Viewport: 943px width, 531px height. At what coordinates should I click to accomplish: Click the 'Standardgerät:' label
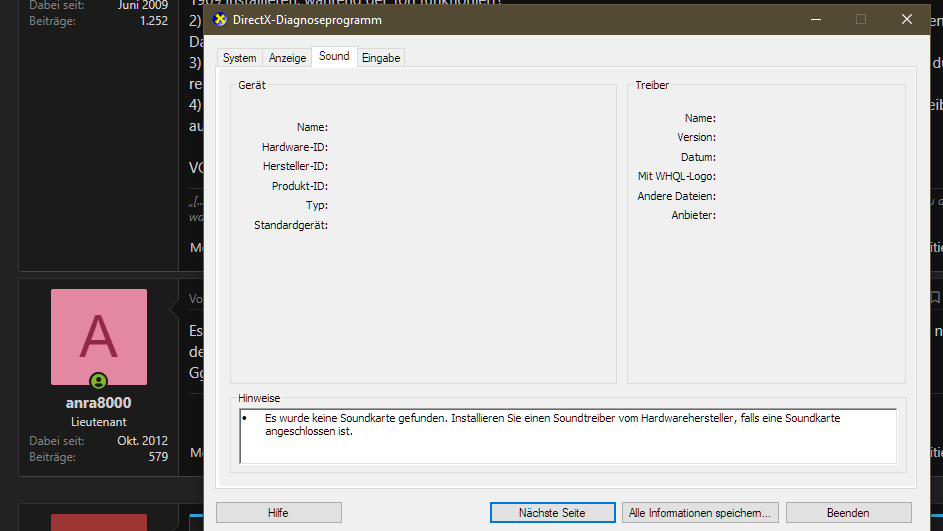pos(290,225)
